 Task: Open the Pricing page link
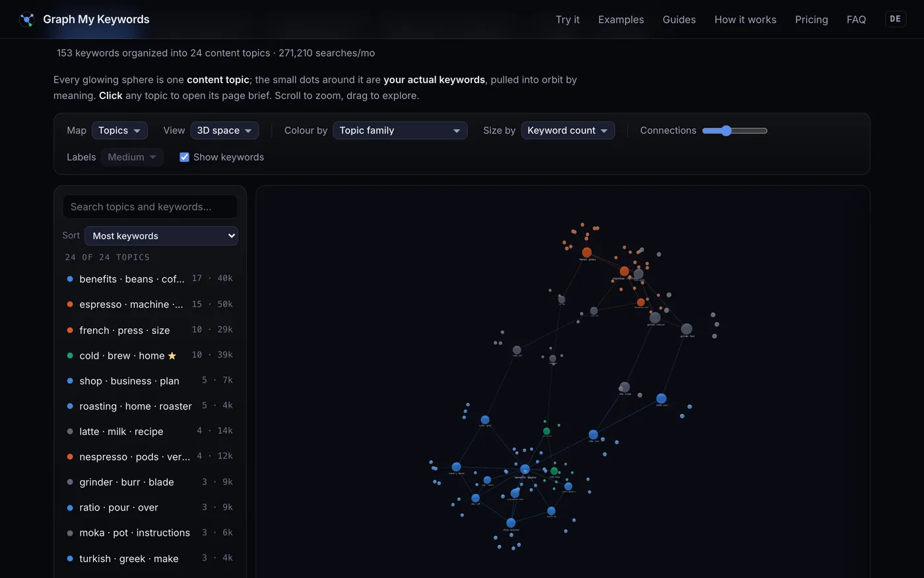coord(811,20)
